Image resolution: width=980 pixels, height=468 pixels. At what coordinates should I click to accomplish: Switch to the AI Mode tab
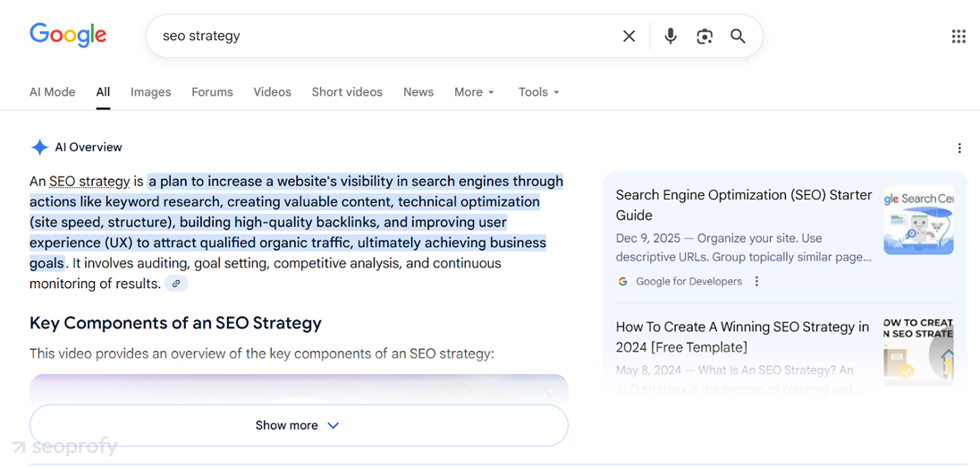tap(53, 92)
